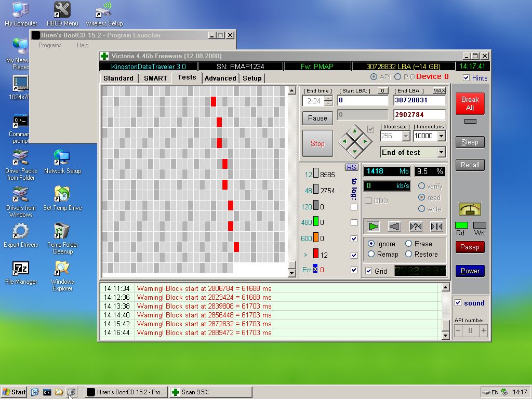Image resolution: width=532 pixels, height=399 pixels.
Task: Click the reverse scan direction arrow icon
Action: coord(394,226)
